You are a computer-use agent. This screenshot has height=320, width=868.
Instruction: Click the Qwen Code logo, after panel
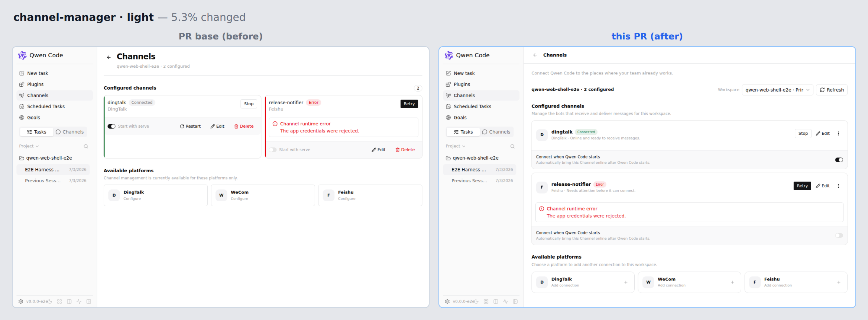449,55
